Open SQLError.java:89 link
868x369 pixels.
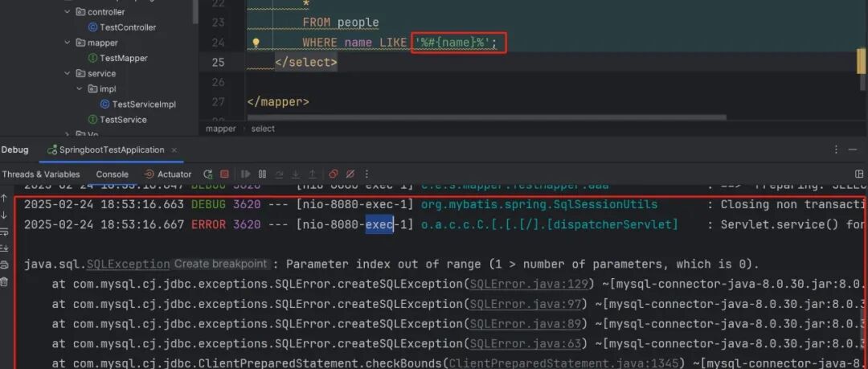(526, 324)
